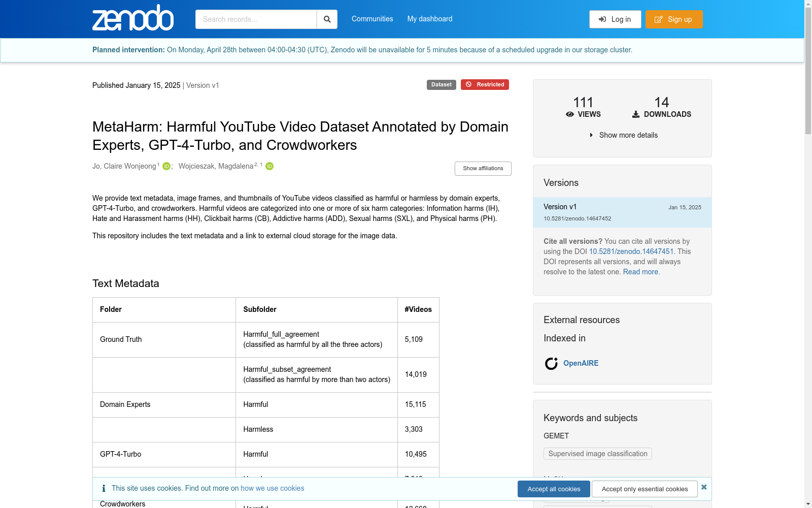Click the Zenodo logo

point(133,18)
